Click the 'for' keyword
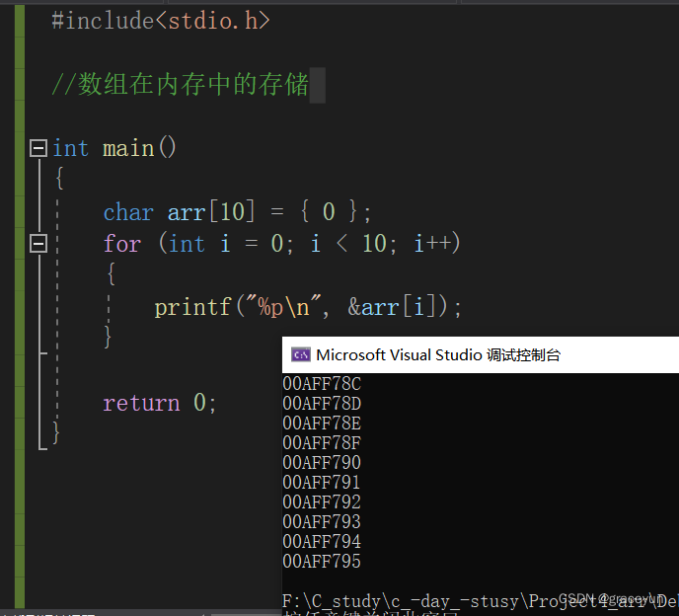This screenshot has width=679, height=616. pyautogui.click(x=122, y=244)
